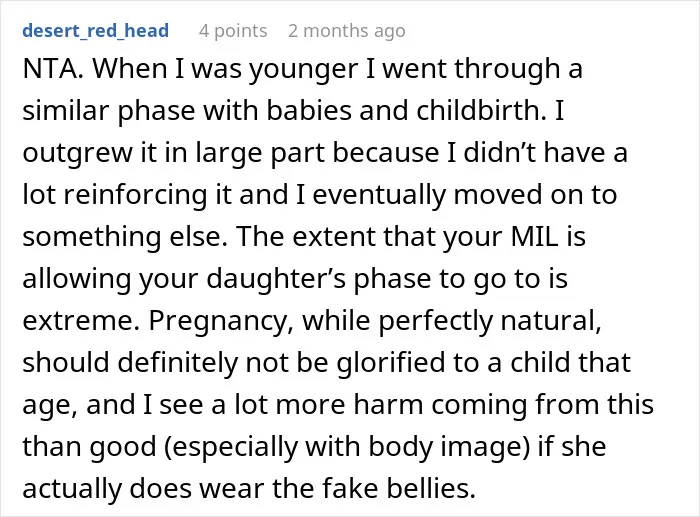Click the word 'reinforcing' in the comment
The height and width of the screenshot is (517, 700).
(136, 195)
